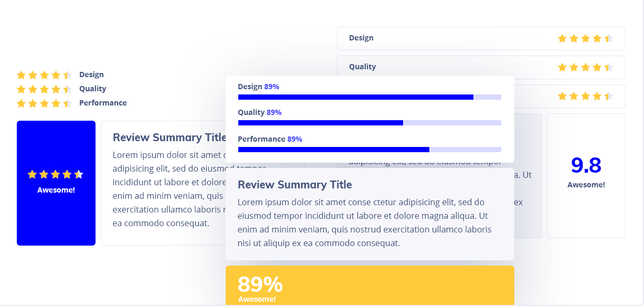The width and height of the screenshot is (644, 307).
Task: Click the Review Summary Title heading under the progress bars
Action: point(294,185)
